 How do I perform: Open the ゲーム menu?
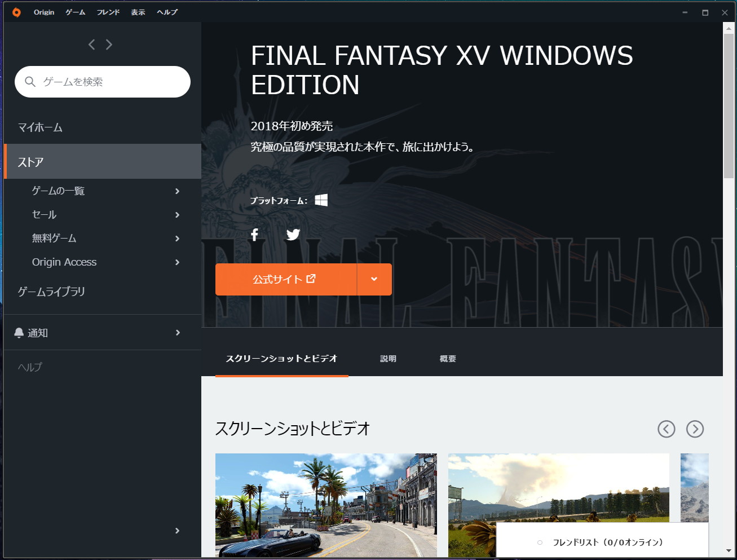coord(75,12)
